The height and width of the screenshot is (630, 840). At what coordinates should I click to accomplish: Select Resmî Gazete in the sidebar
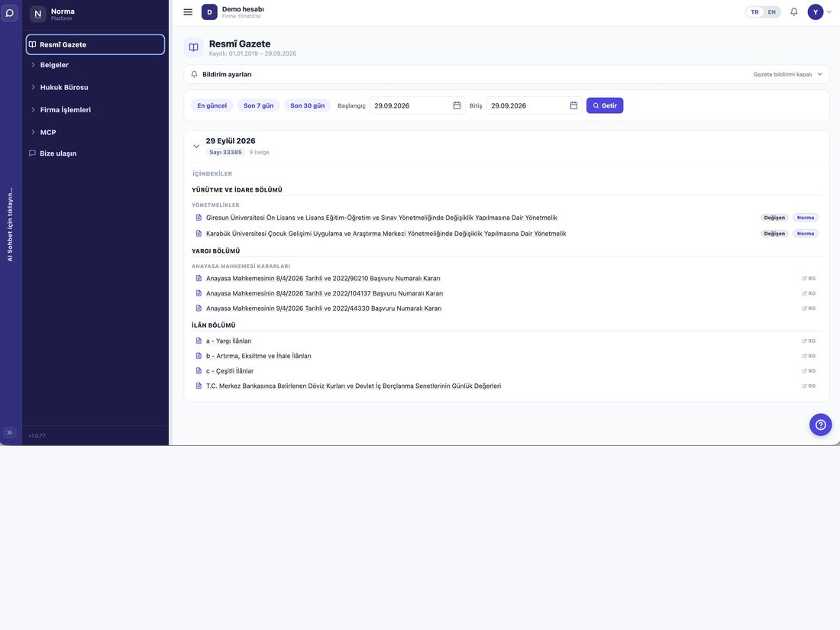pos(95,44)
